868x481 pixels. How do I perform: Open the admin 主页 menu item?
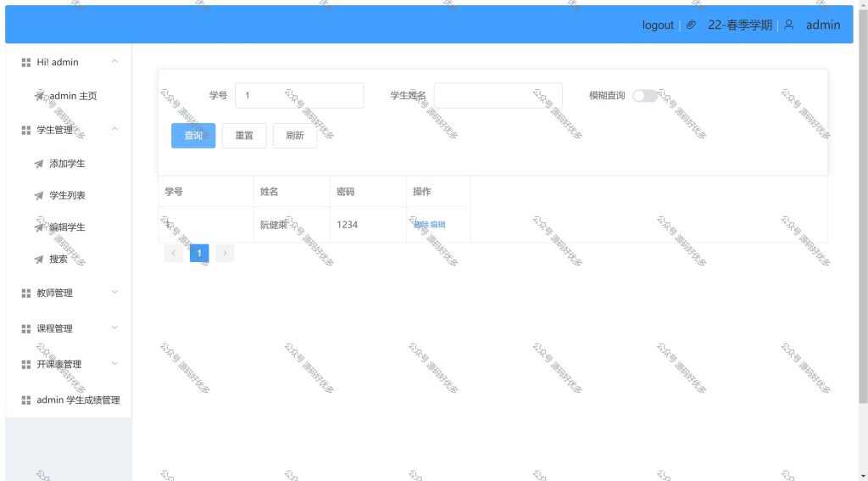69,96
